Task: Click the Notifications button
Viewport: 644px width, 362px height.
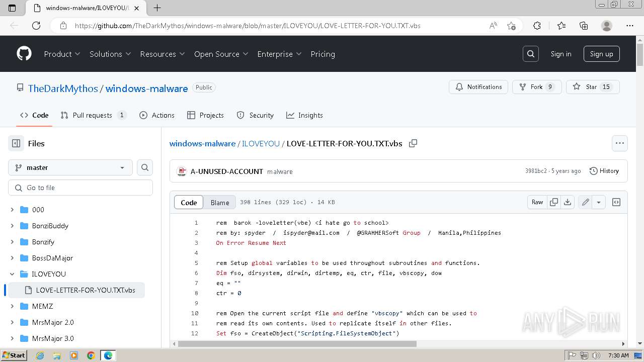Action: point(478,87)
